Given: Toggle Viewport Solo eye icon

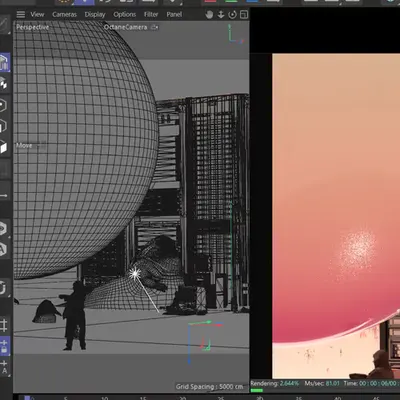Looking at the screenshot, I should point(3,228).
